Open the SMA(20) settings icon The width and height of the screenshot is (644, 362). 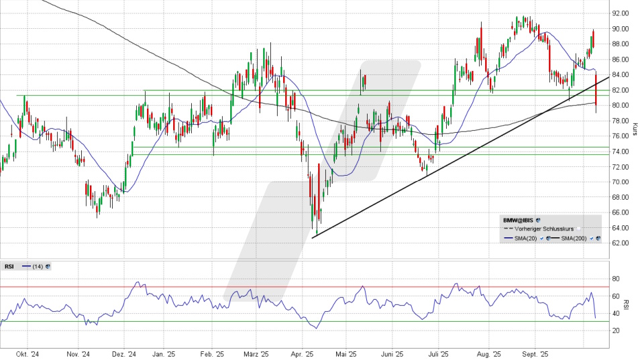(x=548, y=238)
